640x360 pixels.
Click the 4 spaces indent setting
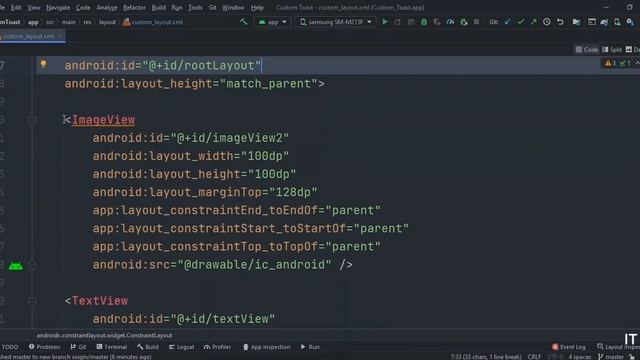(x=580, y=357)
